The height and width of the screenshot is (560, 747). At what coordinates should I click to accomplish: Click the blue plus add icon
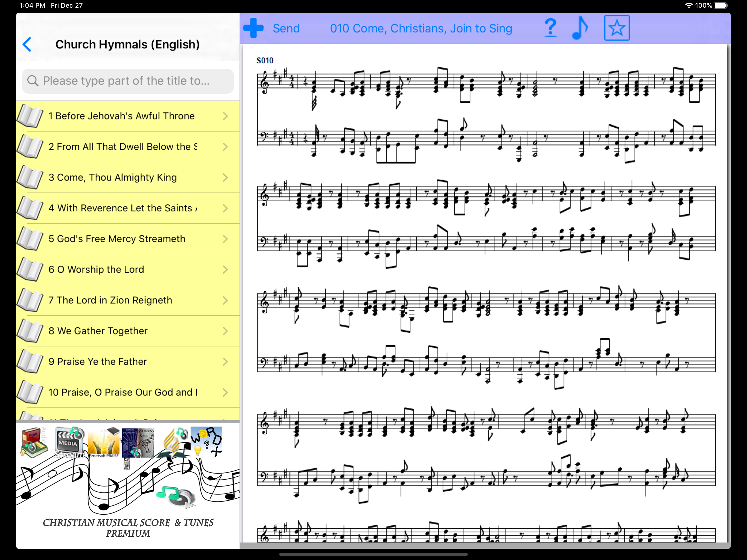(x=253, y=28)
